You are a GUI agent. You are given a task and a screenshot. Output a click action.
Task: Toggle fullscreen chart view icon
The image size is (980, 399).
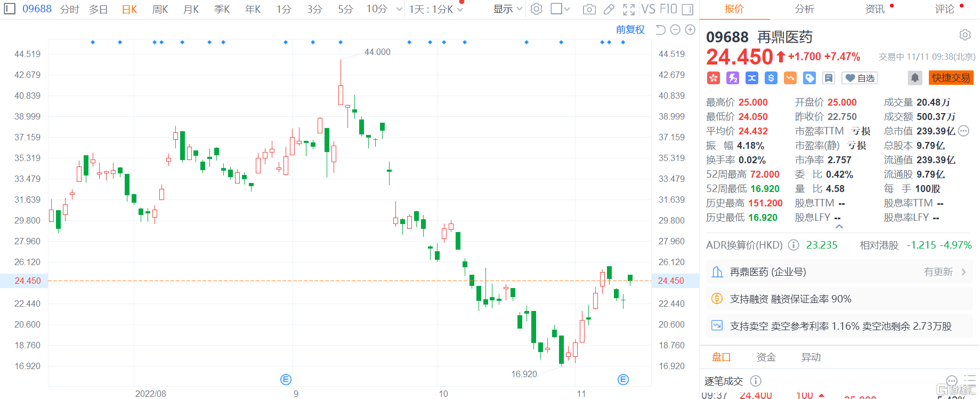tap(629, 9)
